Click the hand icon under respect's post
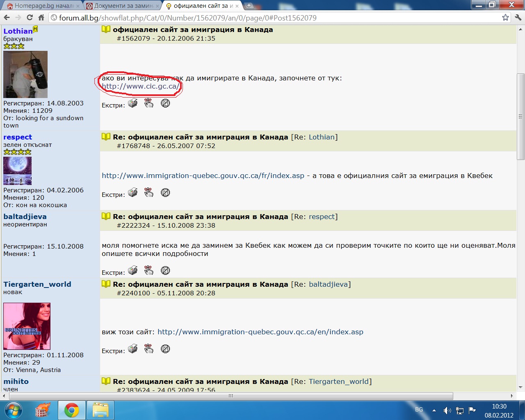The image size is (525, 420). [149, 192]
